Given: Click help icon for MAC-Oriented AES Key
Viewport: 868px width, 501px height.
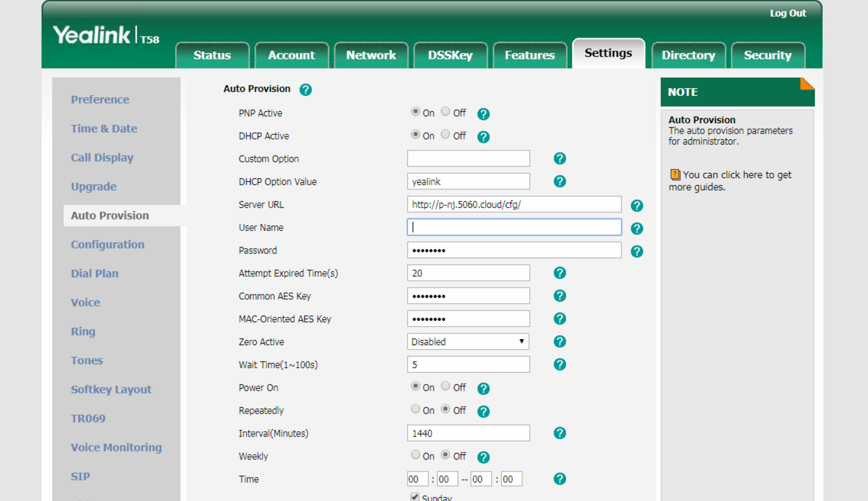Looking at the screenshot, I should tap(560, 319).
